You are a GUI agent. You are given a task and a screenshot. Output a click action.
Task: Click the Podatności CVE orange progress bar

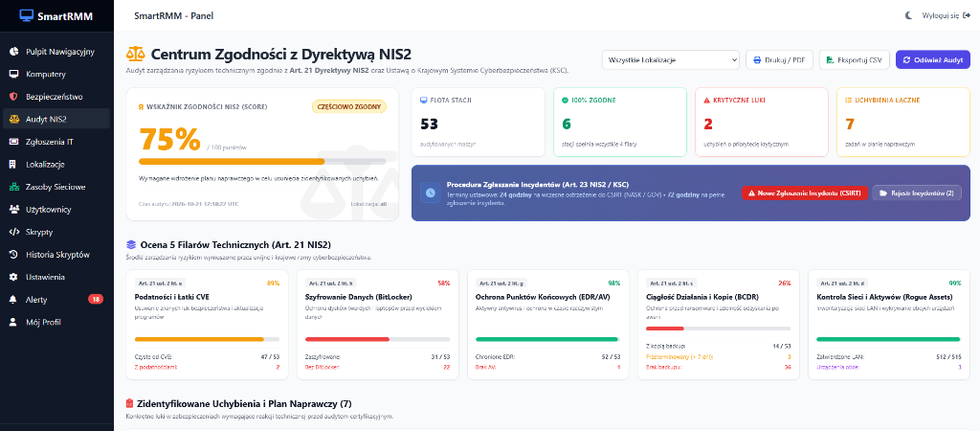(x=207, y=340)
